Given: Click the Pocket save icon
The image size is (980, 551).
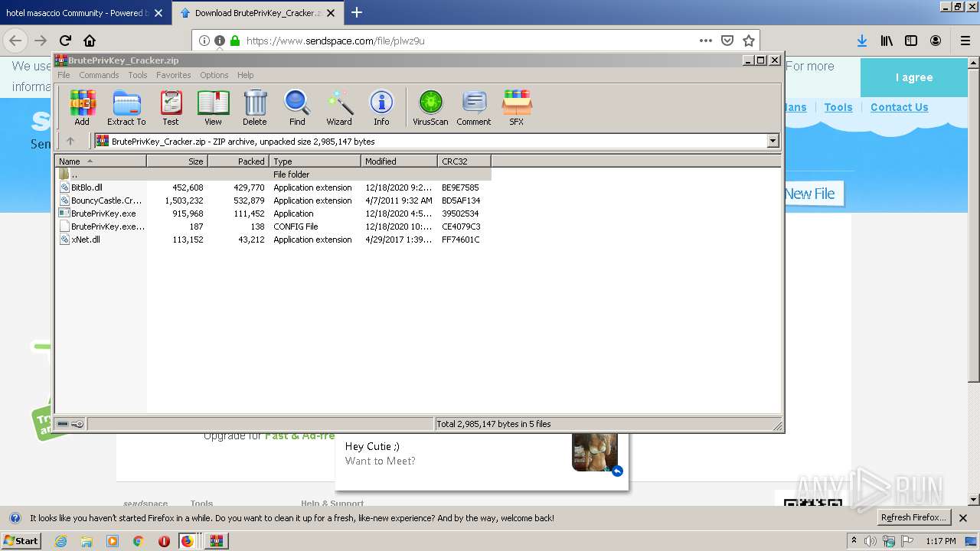Looking at the screenshot, I should pyautogui.click(x=727, y=41).
